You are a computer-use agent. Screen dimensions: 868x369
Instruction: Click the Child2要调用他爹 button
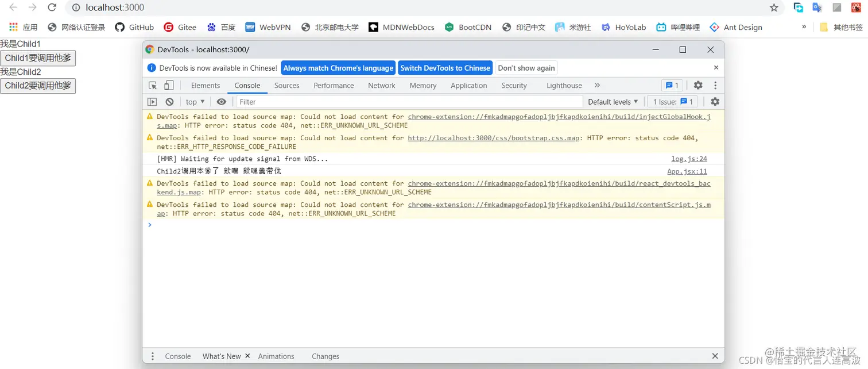(38, 86)
